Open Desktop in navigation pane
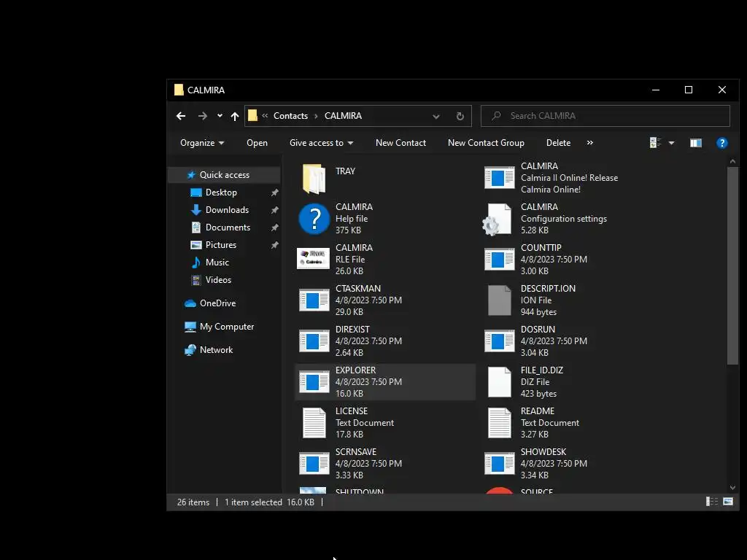 pos(221,192)
